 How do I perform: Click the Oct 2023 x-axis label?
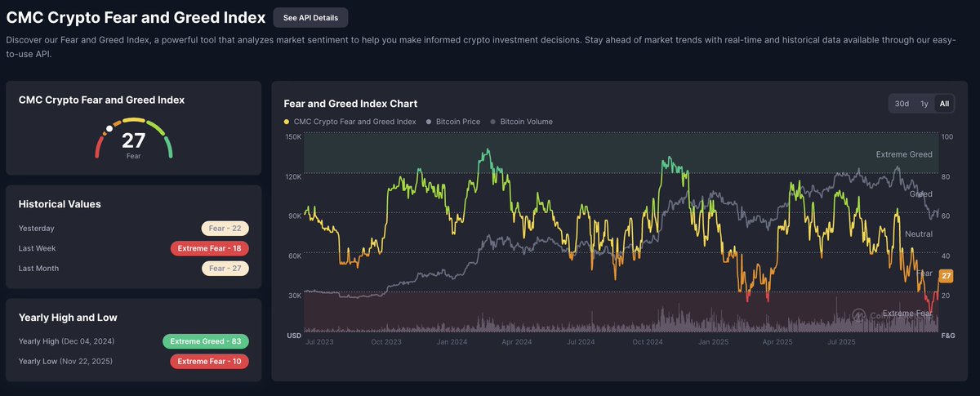[387, 343]
